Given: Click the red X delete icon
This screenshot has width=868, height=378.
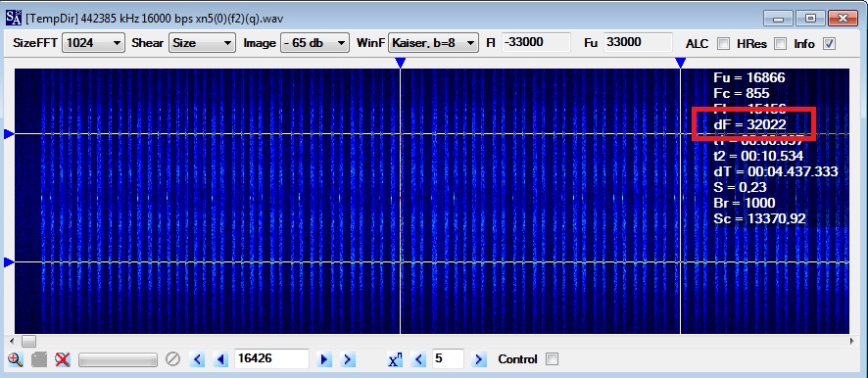Looking at the screenshot, I should (63, 359).
